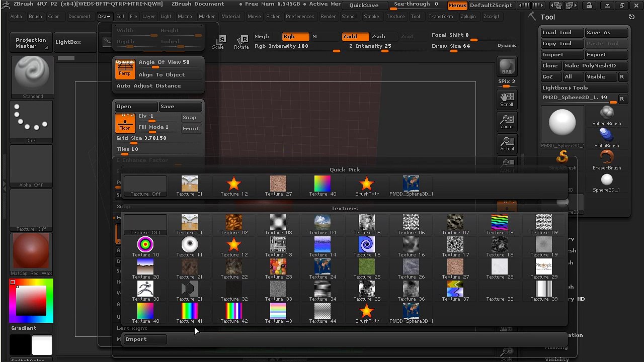Click Make PolyMesh3D button
Viewport: 644px width, 362px height.
(x=595, y=66)
